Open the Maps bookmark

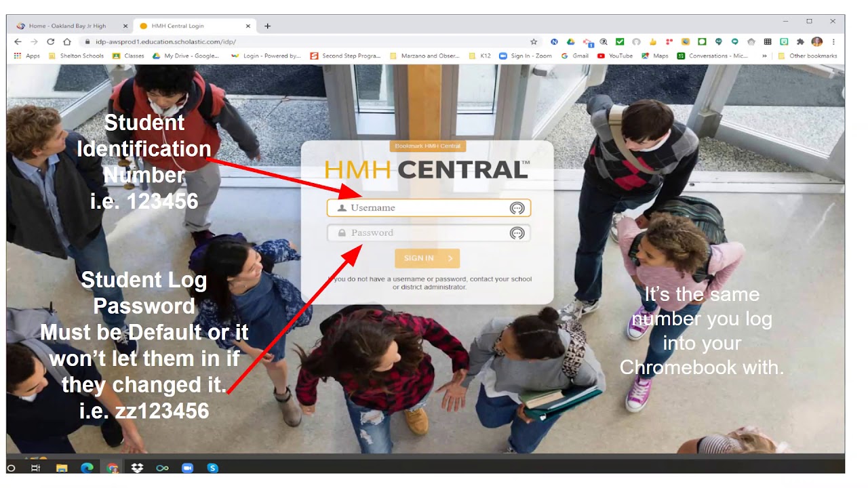tap(655, 56)
